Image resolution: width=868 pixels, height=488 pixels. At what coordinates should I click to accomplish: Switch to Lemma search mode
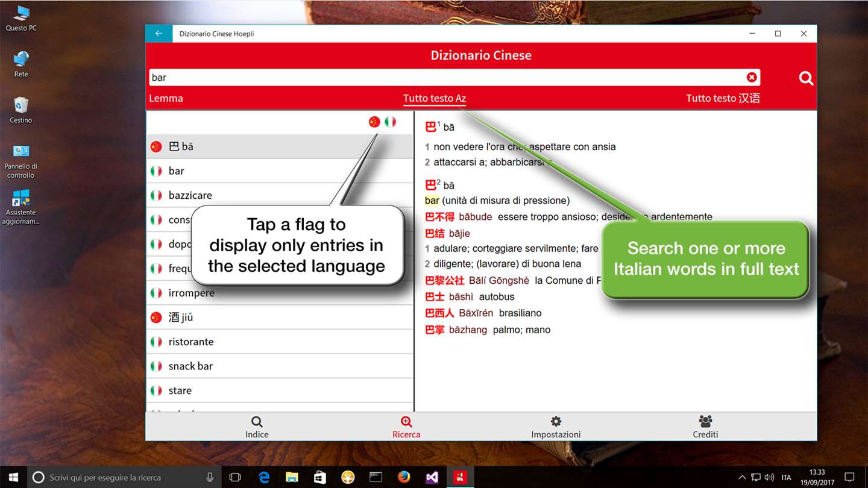[x=166, y=98]
